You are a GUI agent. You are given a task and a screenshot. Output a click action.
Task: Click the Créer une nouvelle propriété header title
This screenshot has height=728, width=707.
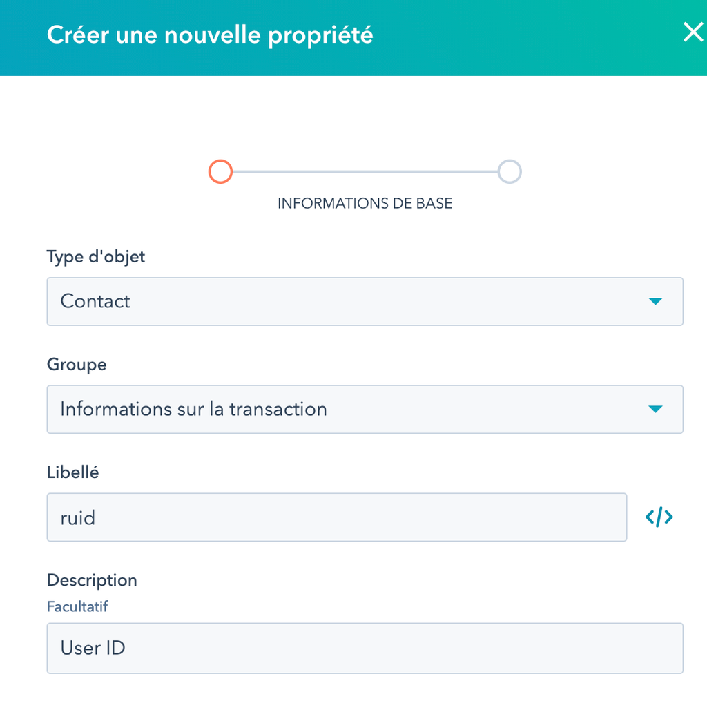210,35
